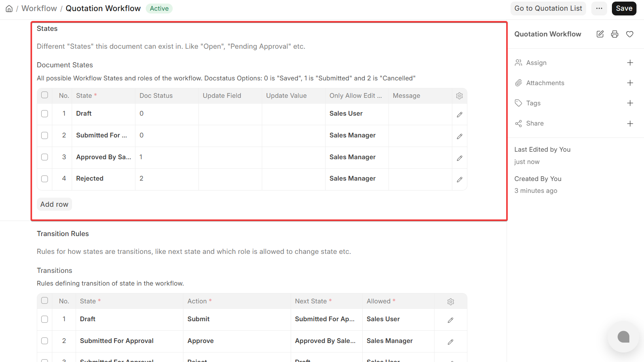The width and height of the screenshot is (644, 362).
Task: Open the chat bubble widget
Action: pos(623,337)
